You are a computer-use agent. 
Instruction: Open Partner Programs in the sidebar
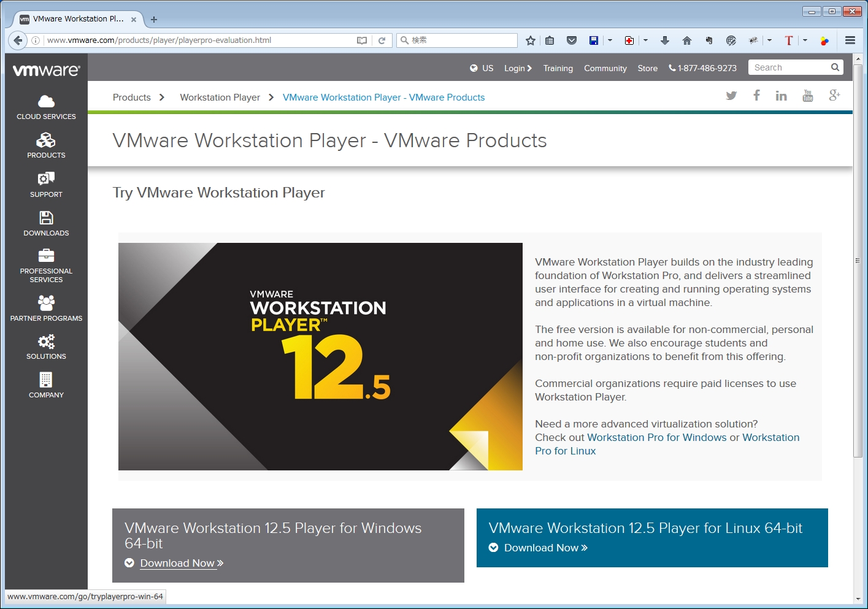point(46,308)
